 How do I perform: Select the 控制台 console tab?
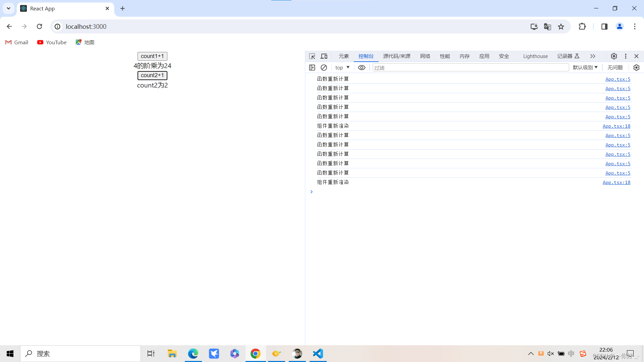point(365,56)
